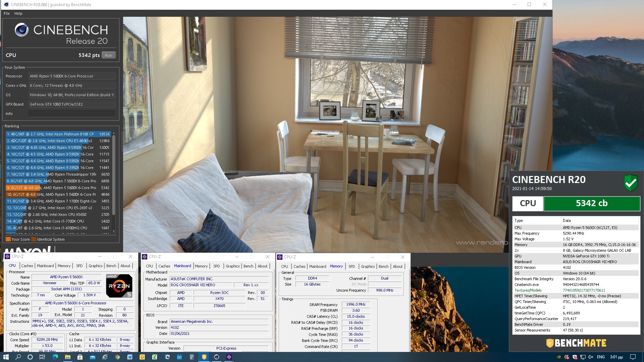Screen dimensions: 644x362
Task: Open Task View on the taskbar
Action: [x=42, y=357]
